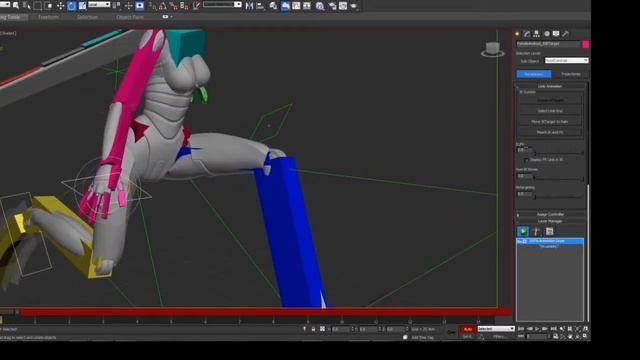This screenshot has height=360, width=640.
Task: Toggle Setup/Animation mode green play button
Action: pyautogui.click(x=523, y=231)
